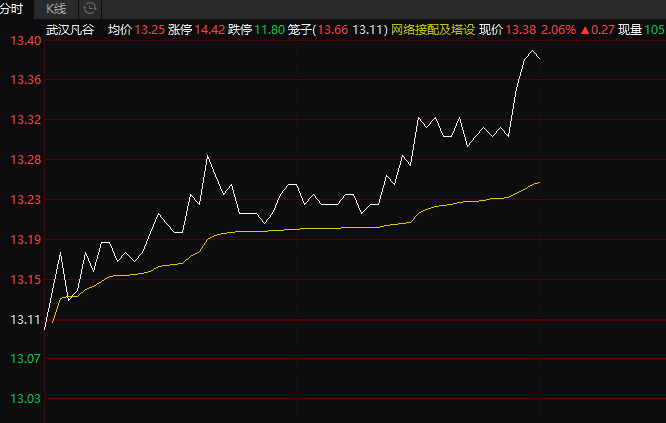Image resolution: width=666 pixels, height=423 pixels.
Task: Open the 网络接配及塔设 sector link
Action: pos(433,30)
